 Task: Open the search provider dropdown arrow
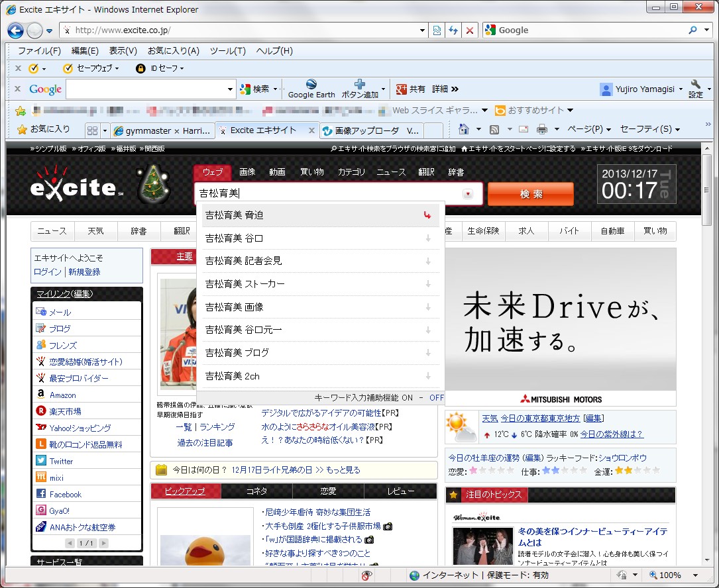point(706,30)
